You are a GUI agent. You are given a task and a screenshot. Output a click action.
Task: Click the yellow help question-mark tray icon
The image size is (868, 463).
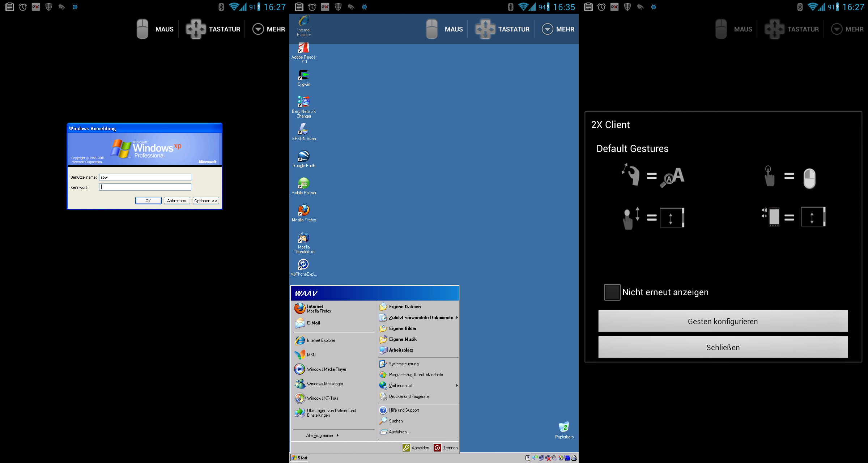[x=527, y=458]
